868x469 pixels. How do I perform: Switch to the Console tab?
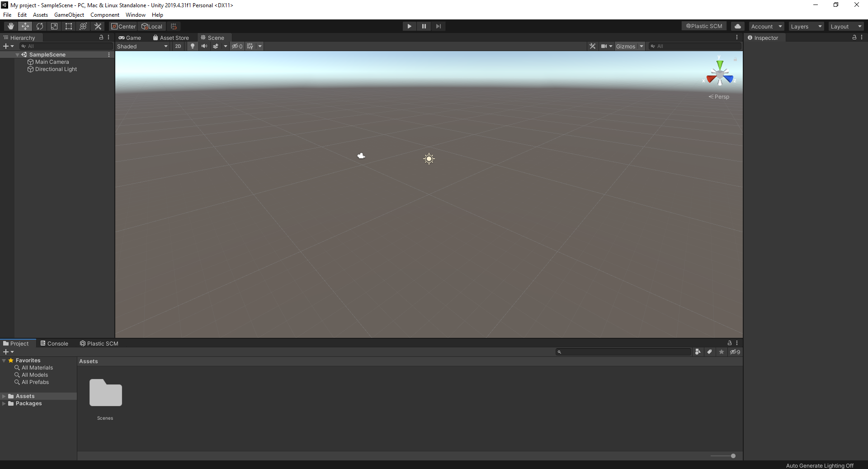click(x=54, y=343)
